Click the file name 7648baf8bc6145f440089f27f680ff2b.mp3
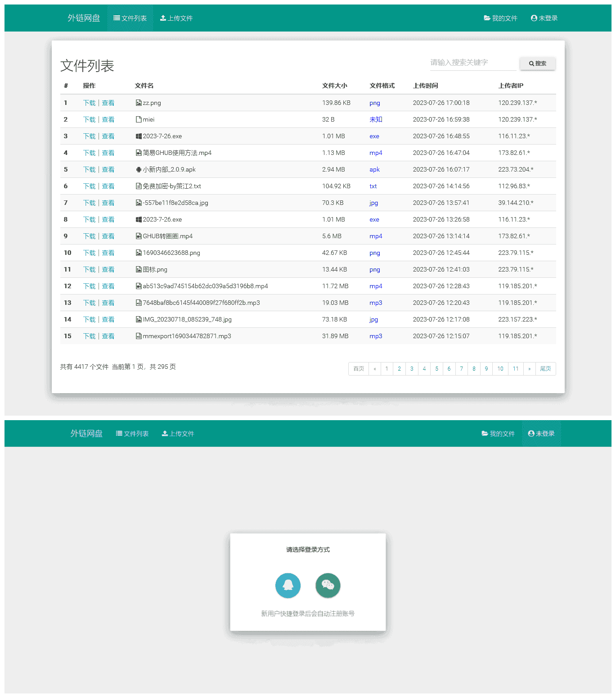Screen dimensions: 616x698 (201, 303)
